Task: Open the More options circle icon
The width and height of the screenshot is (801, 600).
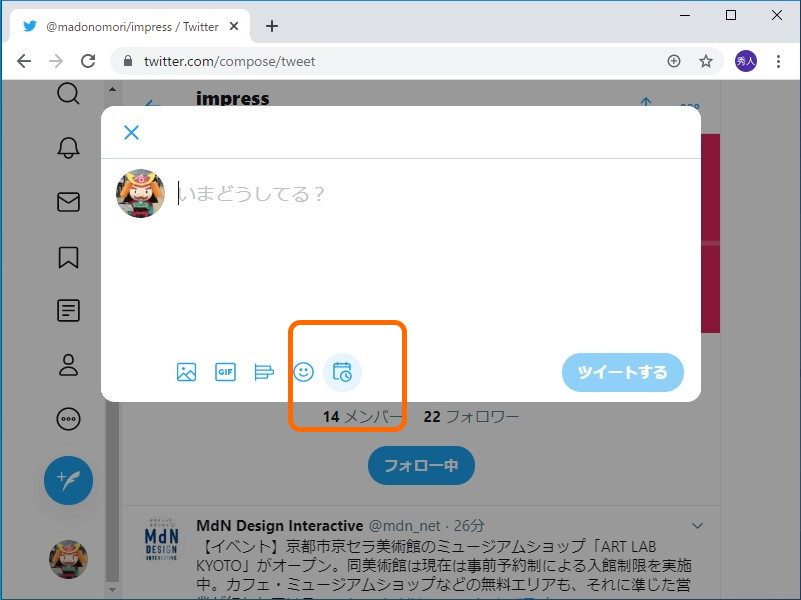Action: [x=68, y=418]
